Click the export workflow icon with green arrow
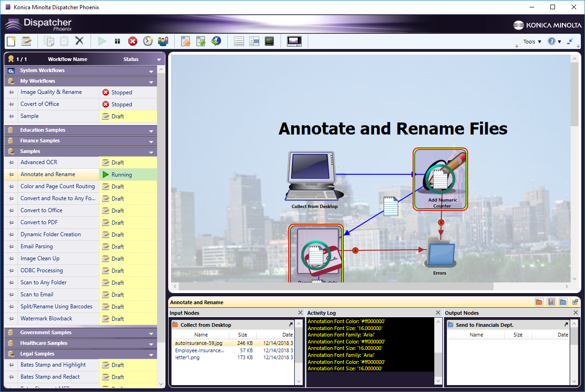 coord(201,41)
